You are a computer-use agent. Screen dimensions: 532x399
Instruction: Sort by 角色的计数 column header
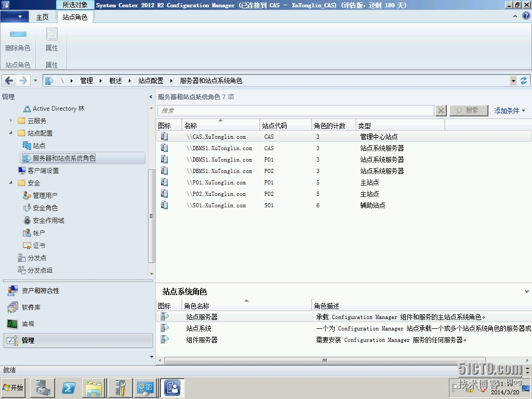pos(334,125)
